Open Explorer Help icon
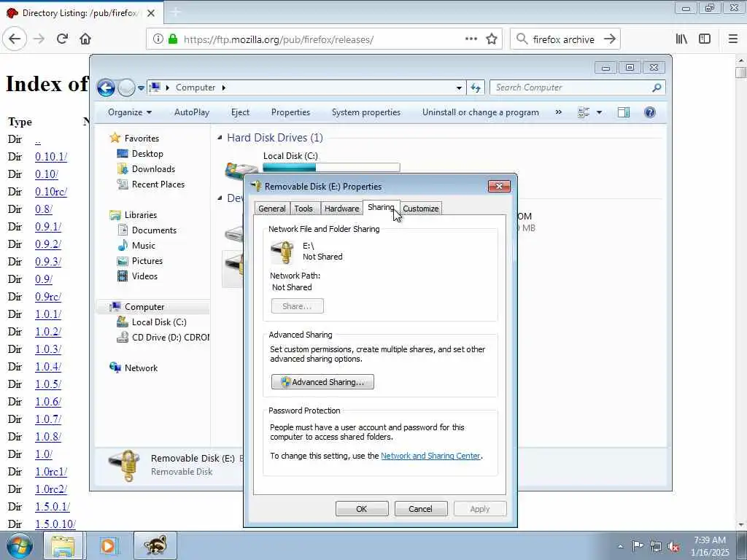Image resolution: width=747 pixels, height=560 pixels. point(649,112)
